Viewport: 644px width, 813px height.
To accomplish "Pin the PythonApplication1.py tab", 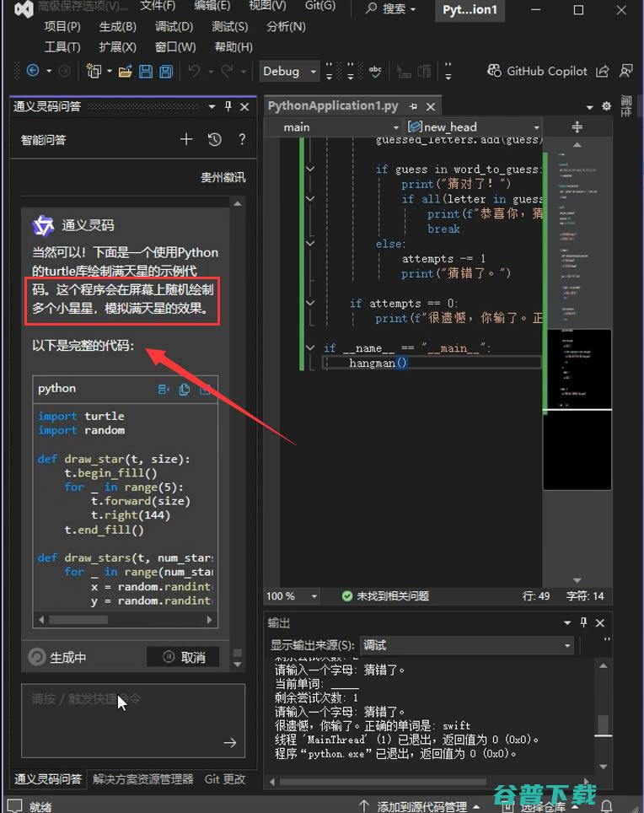I will click(x=413, y=106).
